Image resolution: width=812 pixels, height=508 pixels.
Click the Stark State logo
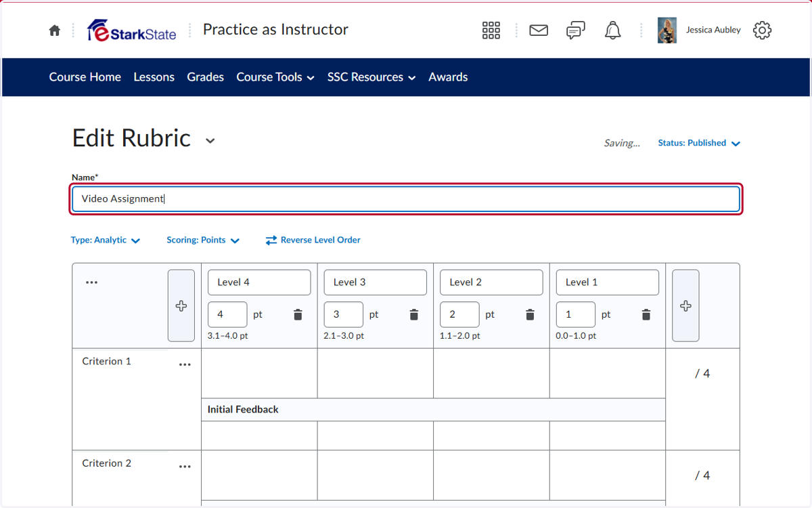(132, 30)
